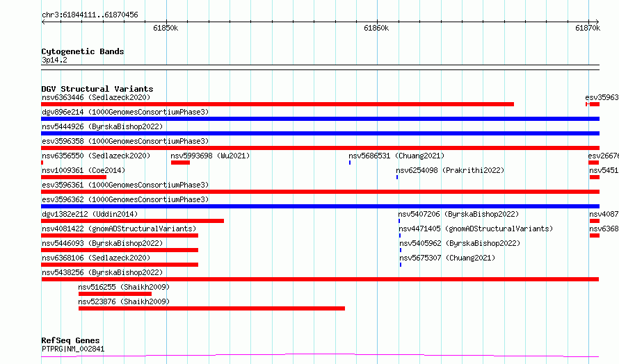Click the red bar of nsv5446093

point(120,250)
